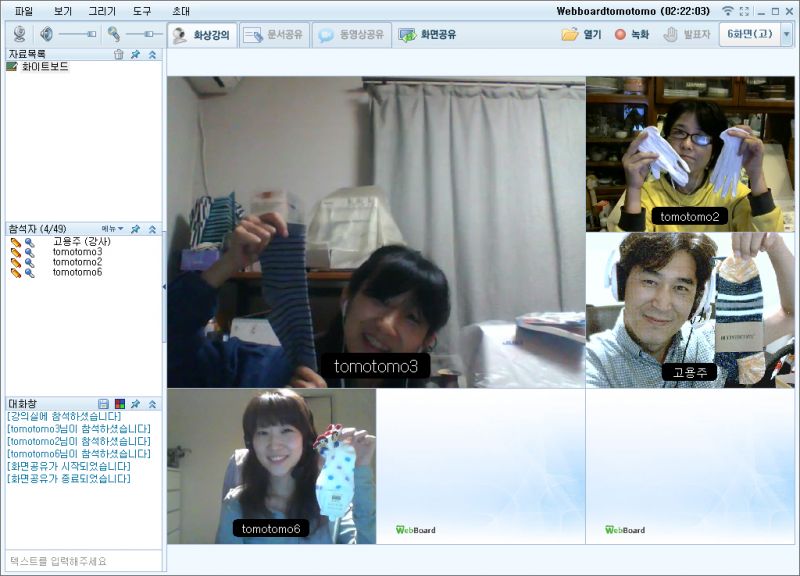Collapse the 참석자 panel
This screenshot has width=800, height=576.
coord(152,229)
